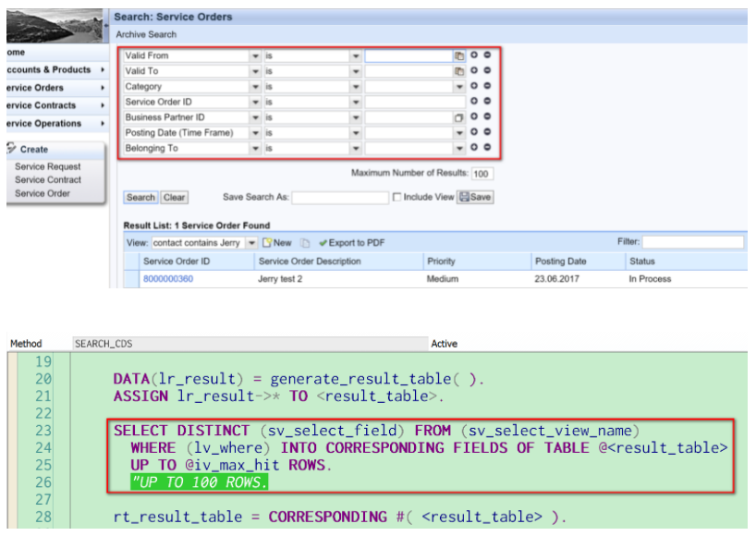
Task: Sort by Posting Date column header
Action: (561, 262)
